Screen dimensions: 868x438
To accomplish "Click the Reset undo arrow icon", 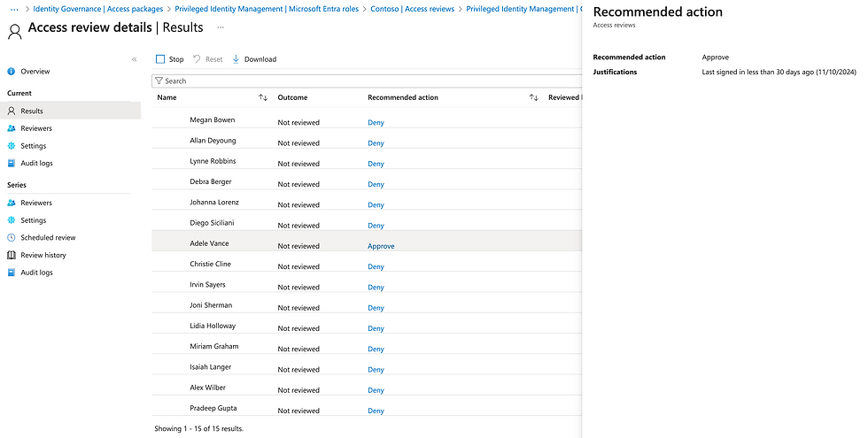I will (x=197, y=59).
